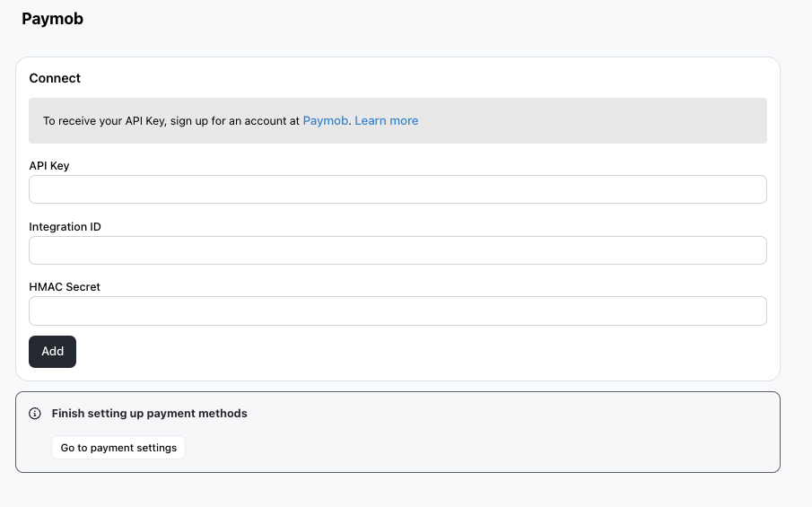Go to payment settings button
The image size is (812, 507).
118,448
